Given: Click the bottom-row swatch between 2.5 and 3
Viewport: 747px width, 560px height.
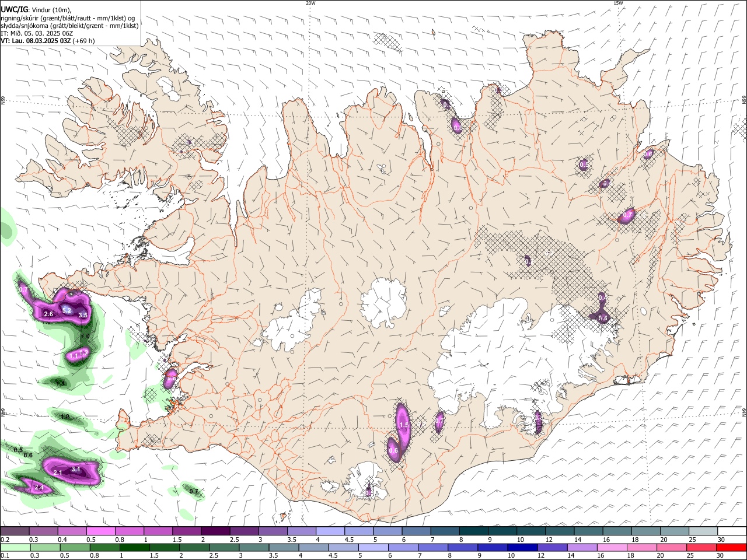Looking at the screenshot, I should point(224,547).
